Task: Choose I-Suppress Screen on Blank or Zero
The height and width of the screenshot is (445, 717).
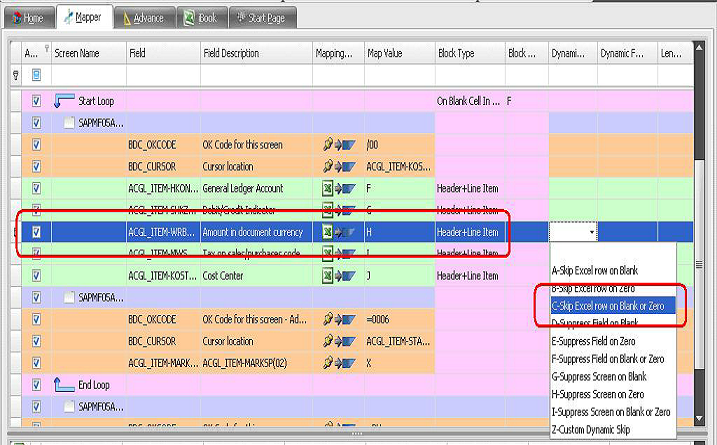Action: [611, 412]
